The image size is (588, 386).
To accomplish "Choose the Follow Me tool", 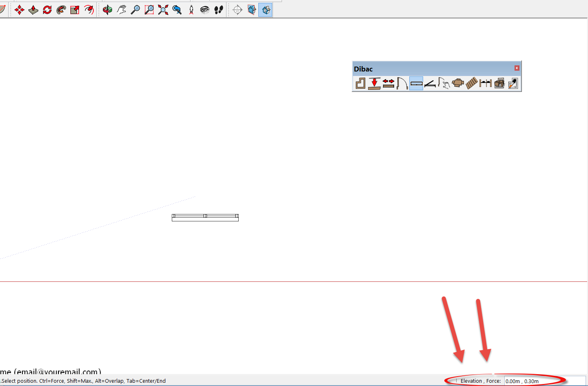I will click(x=61, y=10).
